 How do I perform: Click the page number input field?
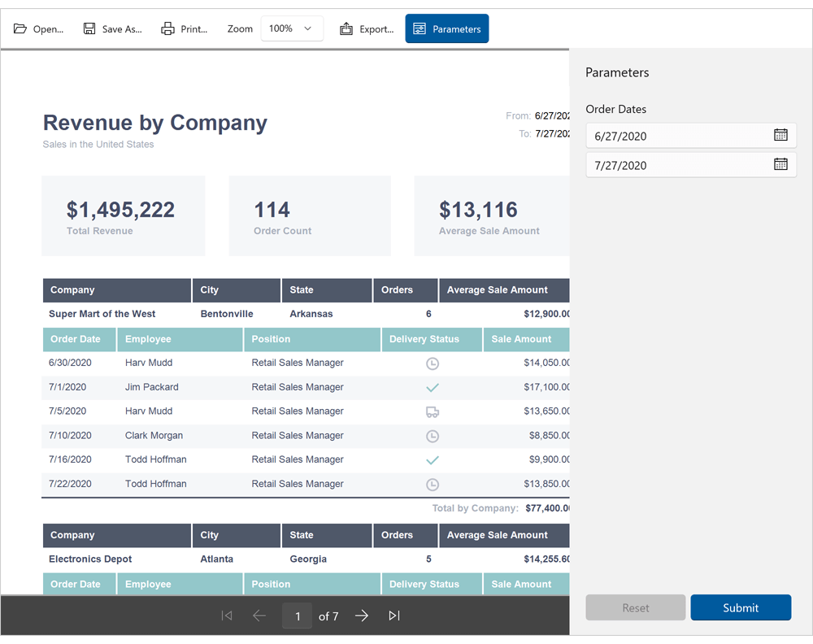click(x=297, y=616)
